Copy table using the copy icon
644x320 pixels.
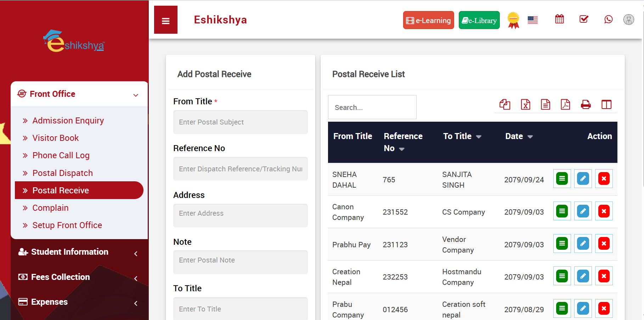coord(505,105)
